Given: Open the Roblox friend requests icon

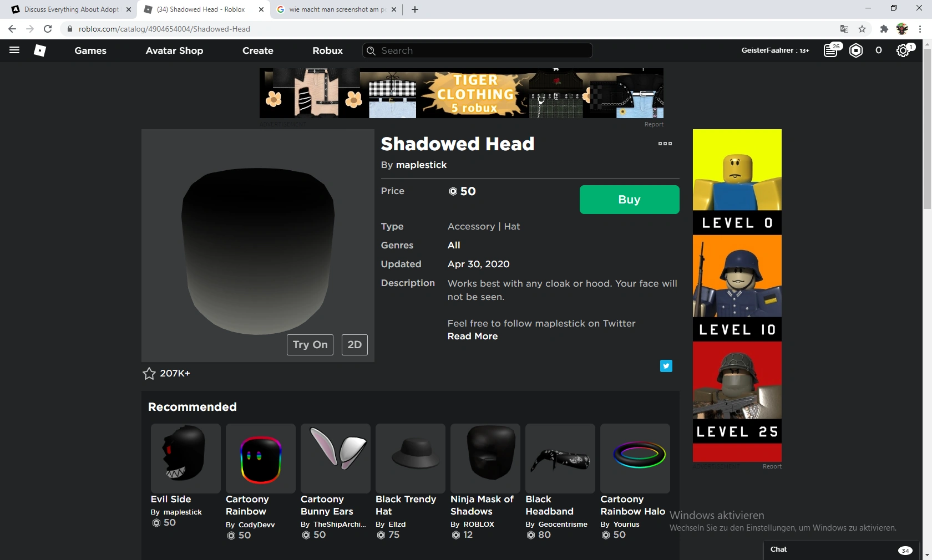Looking at the screenshot, I should [x=831, y=50].
